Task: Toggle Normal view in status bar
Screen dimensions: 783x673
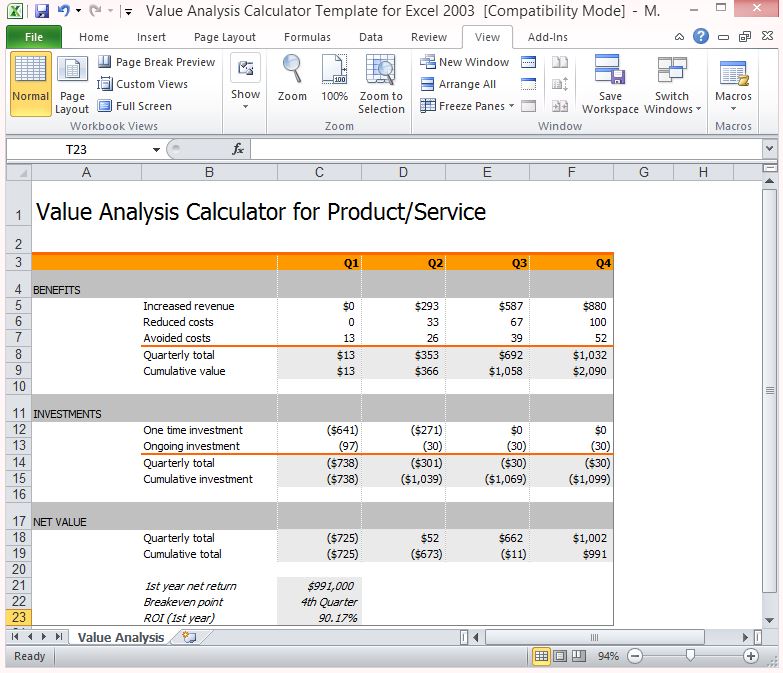Action: pyautogui.click(x=541, y=656)
